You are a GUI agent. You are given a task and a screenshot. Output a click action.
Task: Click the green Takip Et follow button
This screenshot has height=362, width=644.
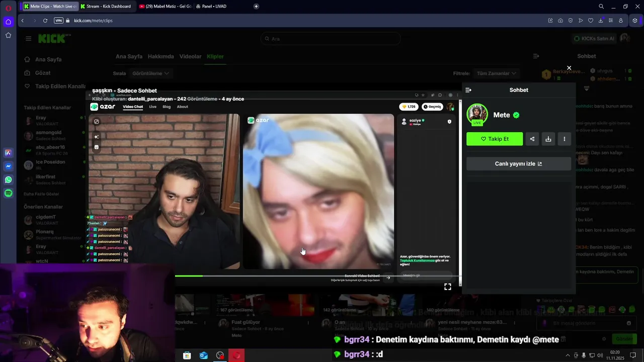click(x=495, y=139)
